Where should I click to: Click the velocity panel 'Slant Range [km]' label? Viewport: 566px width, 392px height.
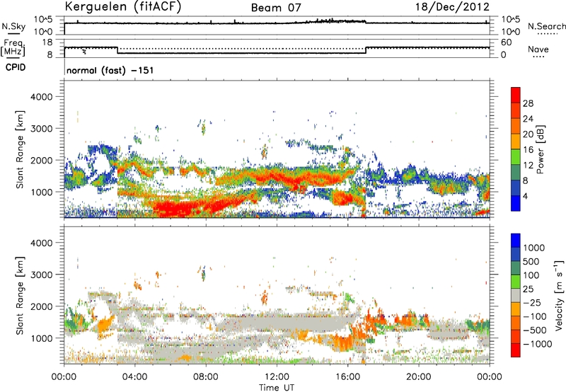20,296
